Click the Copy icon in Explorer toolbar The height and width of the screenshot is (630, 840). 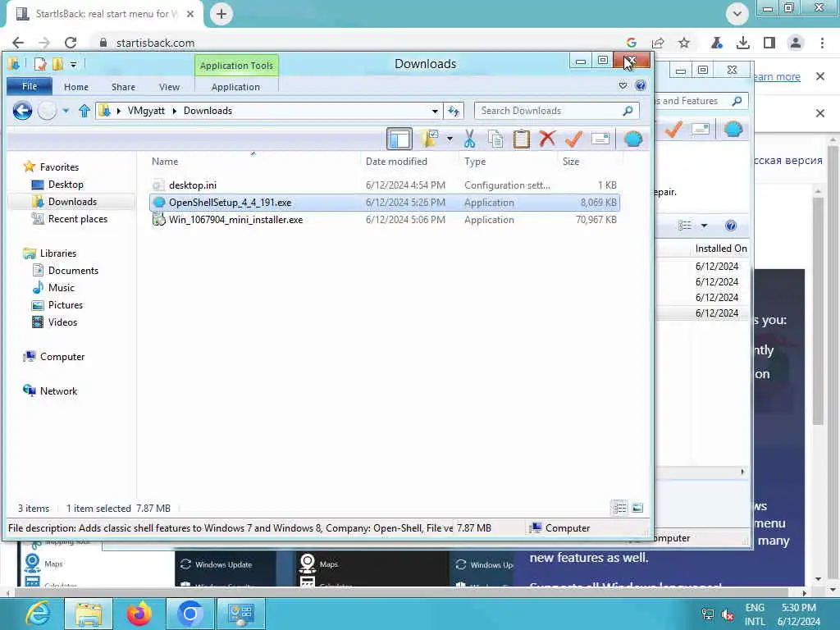tap(495, 139)
